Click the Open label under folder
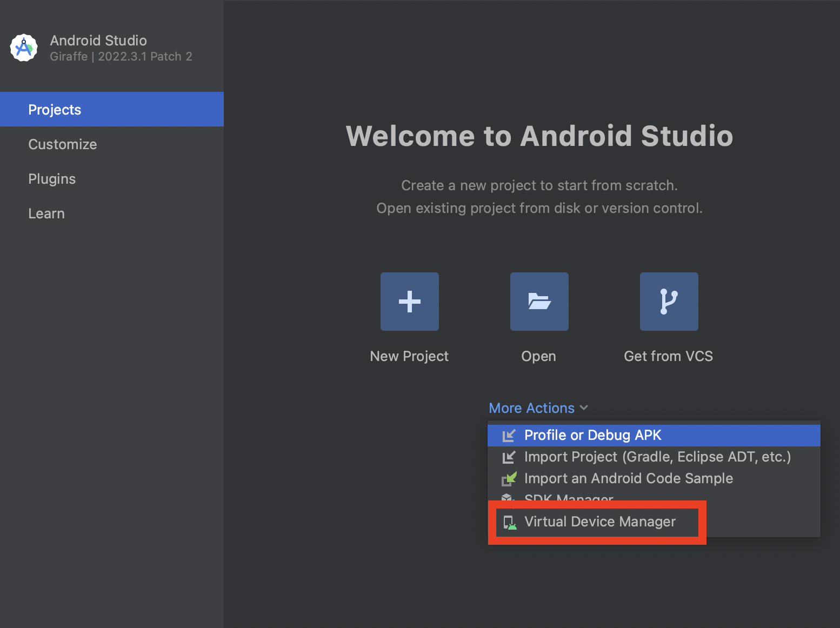Viewport: 840px width, 628px height. [539, 356]
